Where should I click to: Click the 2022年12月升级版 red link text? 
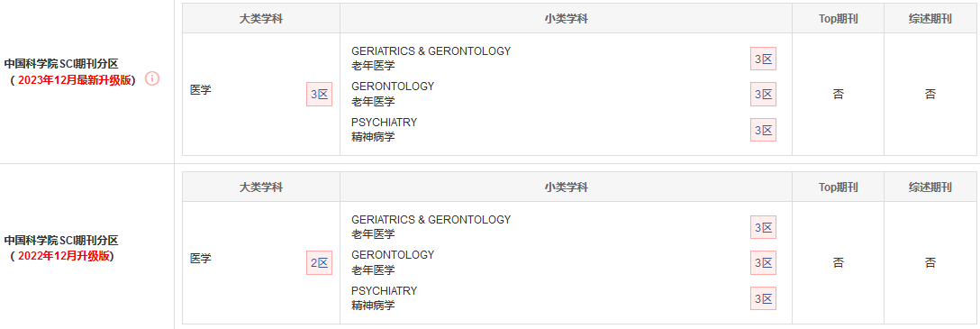64,256
